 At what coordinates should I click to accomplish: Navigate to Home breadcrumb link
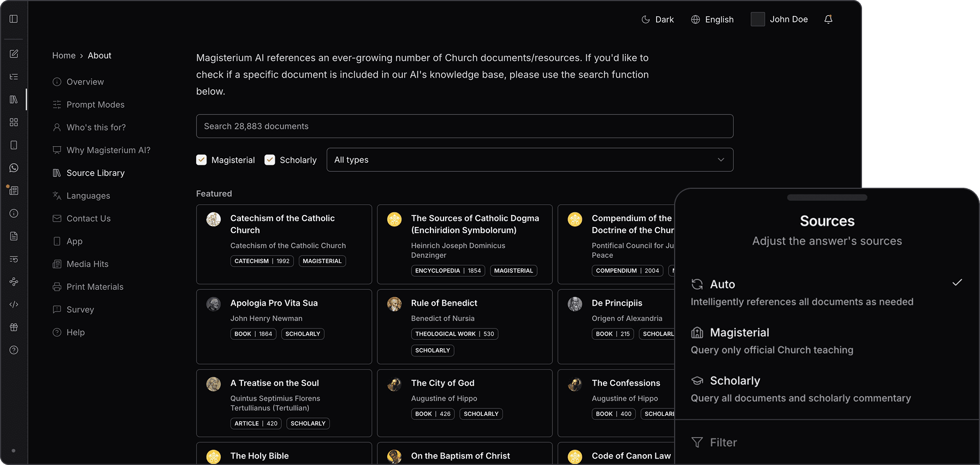[x=64, y=56]
